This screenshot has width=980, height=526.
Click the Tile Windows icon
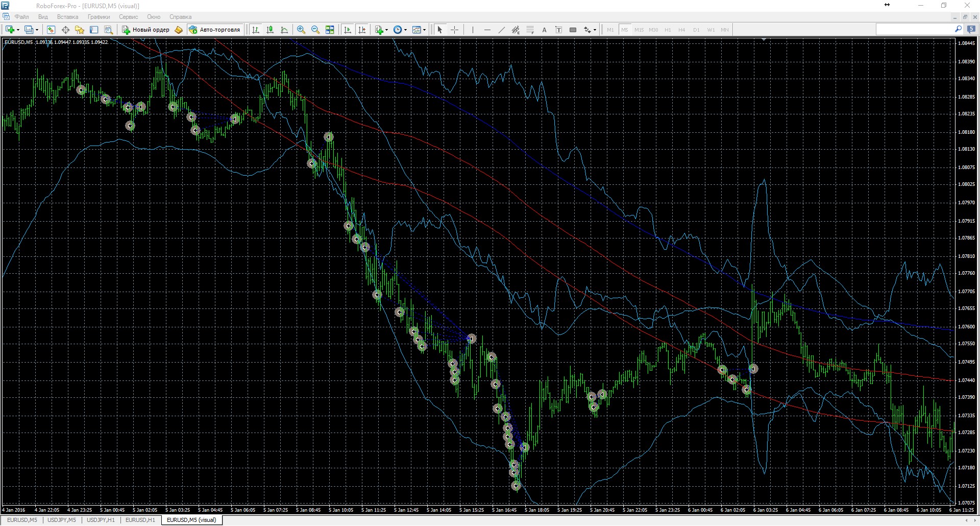pos(330,30)
